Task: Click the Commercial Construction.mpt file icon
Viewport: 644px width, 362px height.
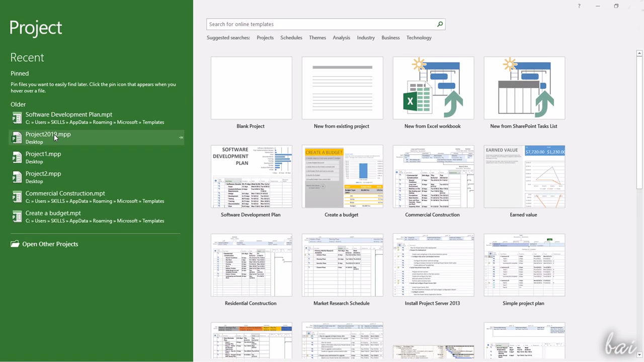Action: [17, 197]
